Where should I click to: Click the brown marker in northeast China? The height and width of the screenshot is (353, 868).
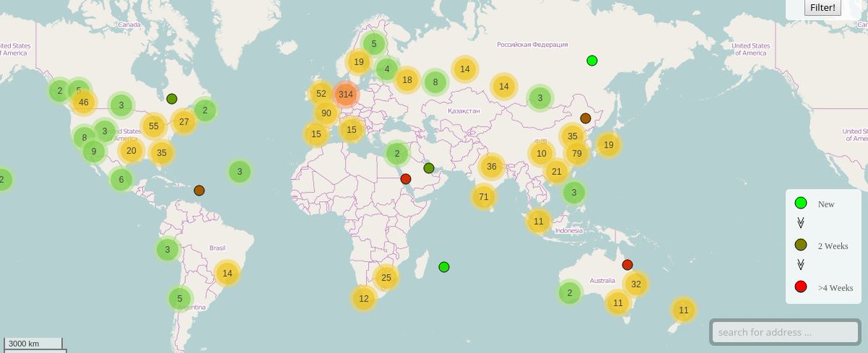pos(586,118)
